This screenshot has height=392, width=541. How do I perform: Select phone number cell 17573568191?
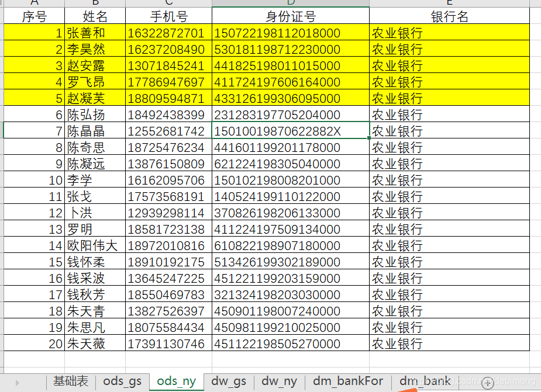168,196
